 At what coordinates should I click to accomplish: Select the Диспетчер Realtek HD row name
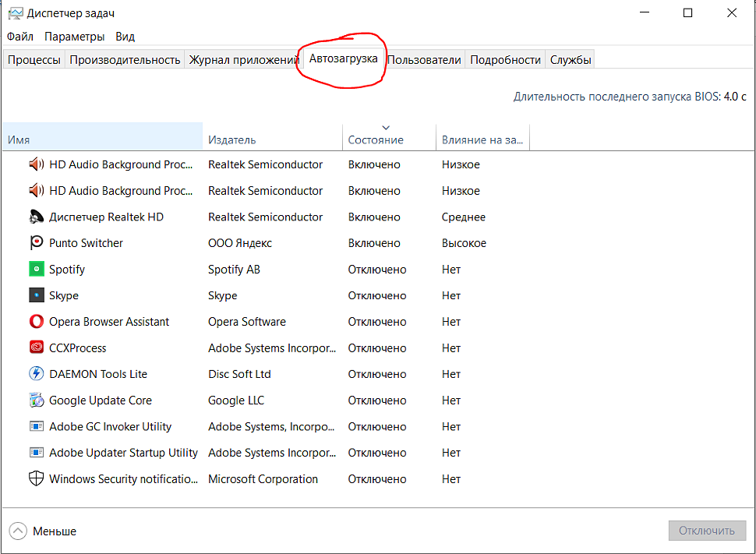pos(106,217)
